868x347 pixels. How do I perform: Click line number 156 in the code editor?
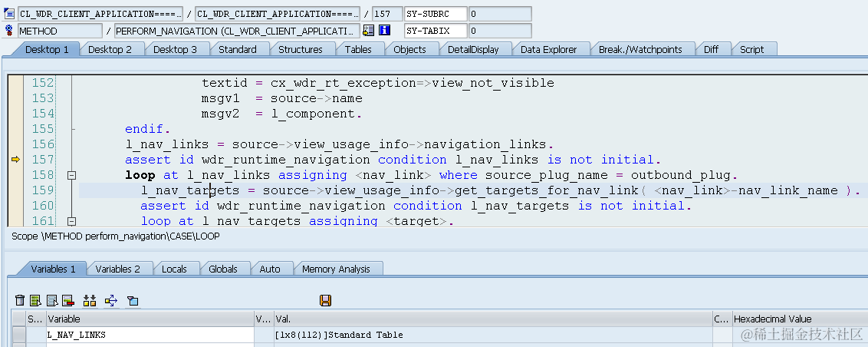pyautogui.click(x=43, y=144)
